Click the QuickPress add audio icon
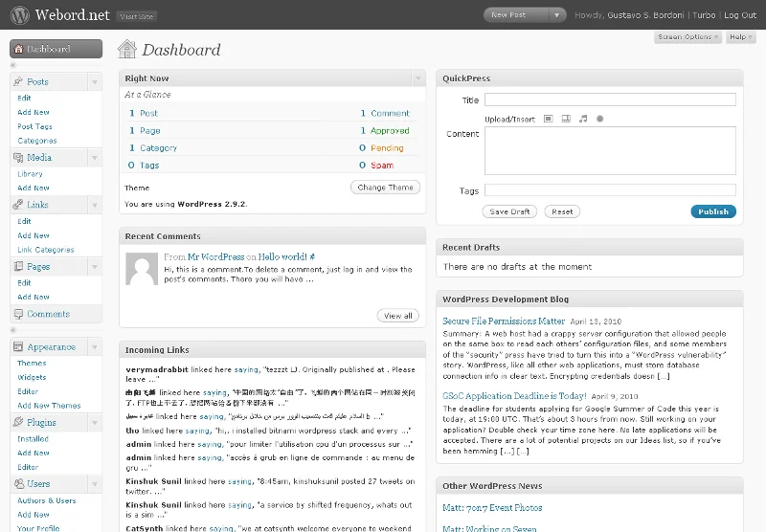The height and width of the screenshot is (532, 766). [x=583, y=119]
